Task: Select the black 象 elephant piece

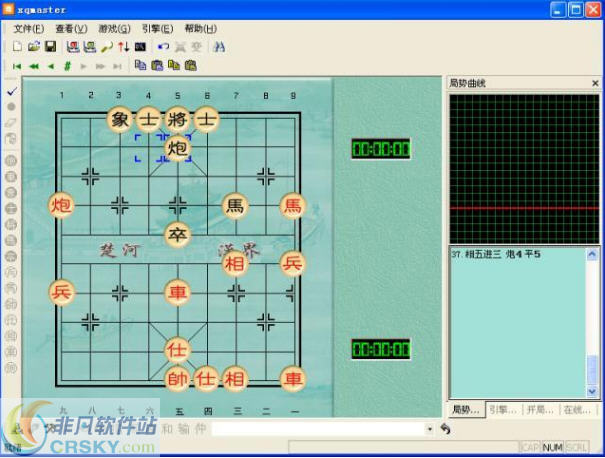Action: [x=120, y=120]
